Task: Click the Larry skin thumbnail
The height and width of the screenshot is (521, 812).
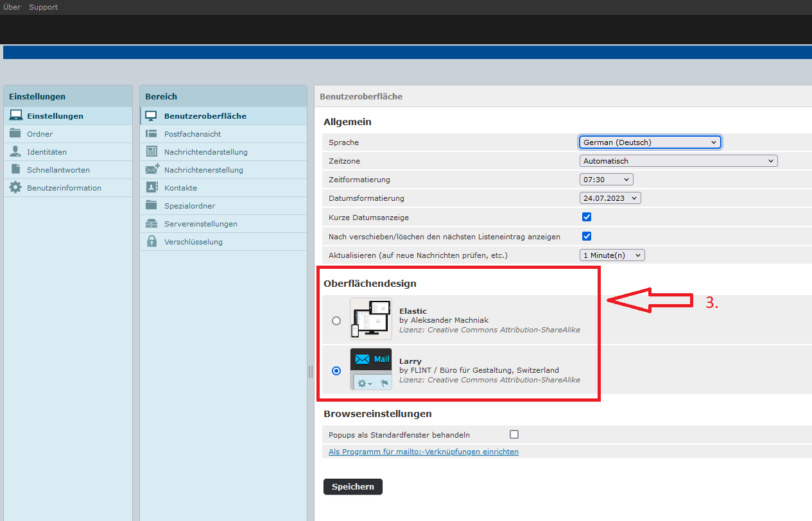Action: point(370,370)
